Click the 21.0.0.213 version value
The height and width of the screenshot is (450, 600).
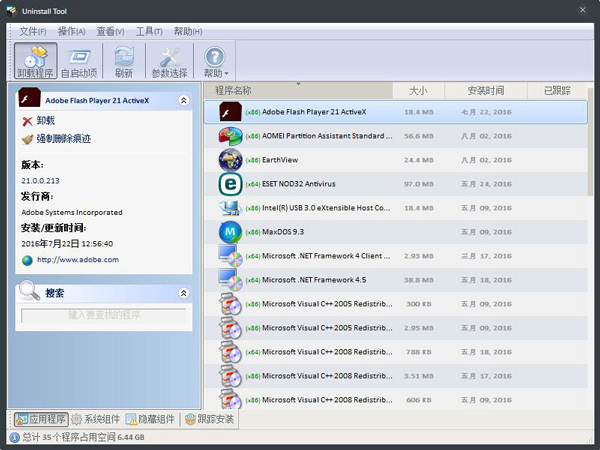[40, 181]
